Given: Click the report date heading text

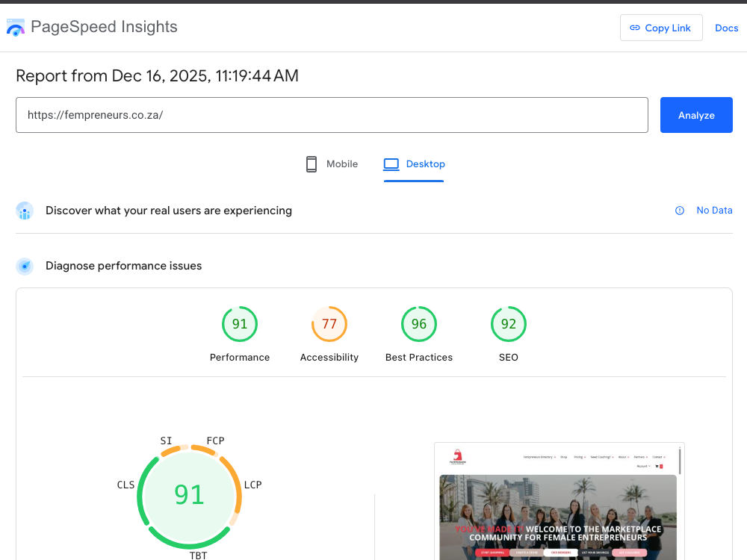Looking at the screenshot, I should coord(157,75).
